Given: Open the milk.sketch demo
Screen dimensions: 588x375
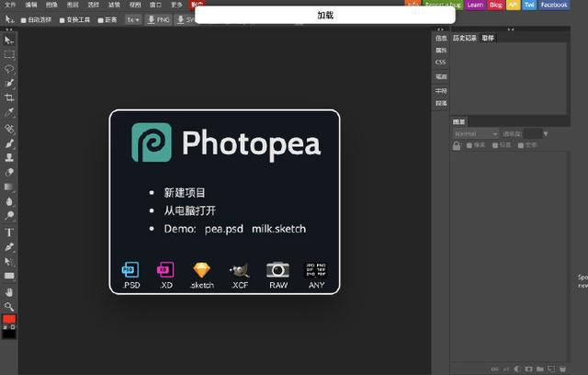Looking at the screenshot, I should point(278,229).
